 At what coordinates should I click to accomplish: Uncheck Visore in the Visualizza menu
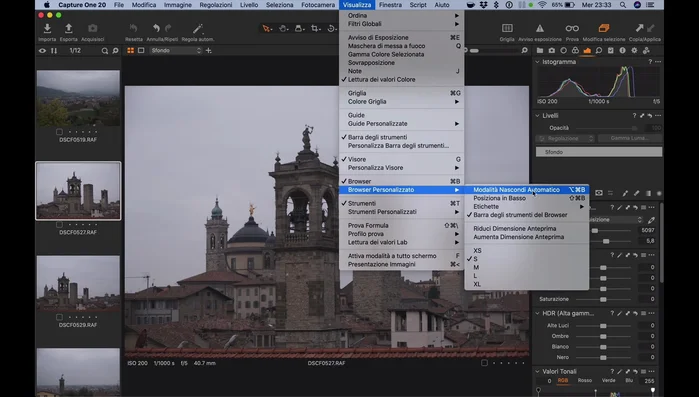[357, 159]
